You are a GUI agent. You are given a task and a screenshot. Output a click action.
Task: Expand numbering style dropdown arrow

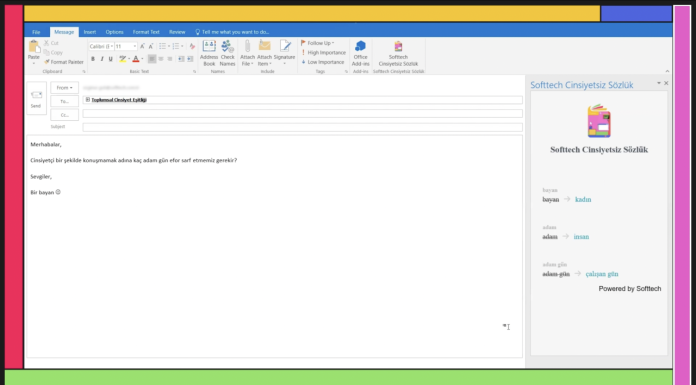click(182, 46)
